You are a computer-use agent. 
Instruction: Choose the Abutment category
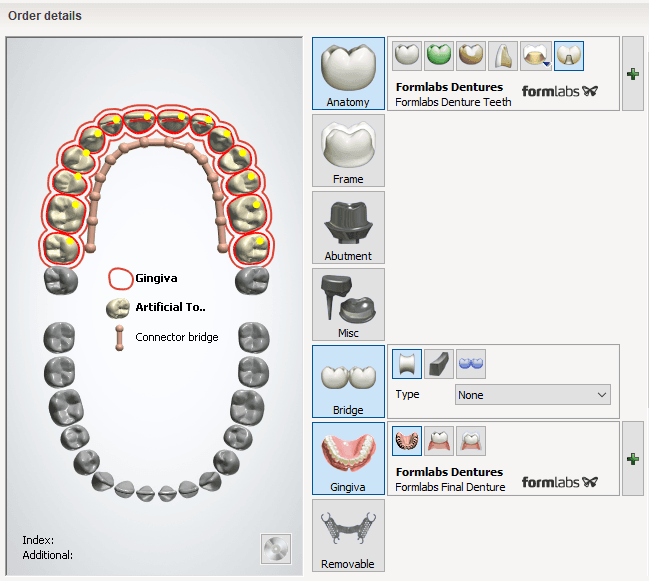[x=348, y=227]
